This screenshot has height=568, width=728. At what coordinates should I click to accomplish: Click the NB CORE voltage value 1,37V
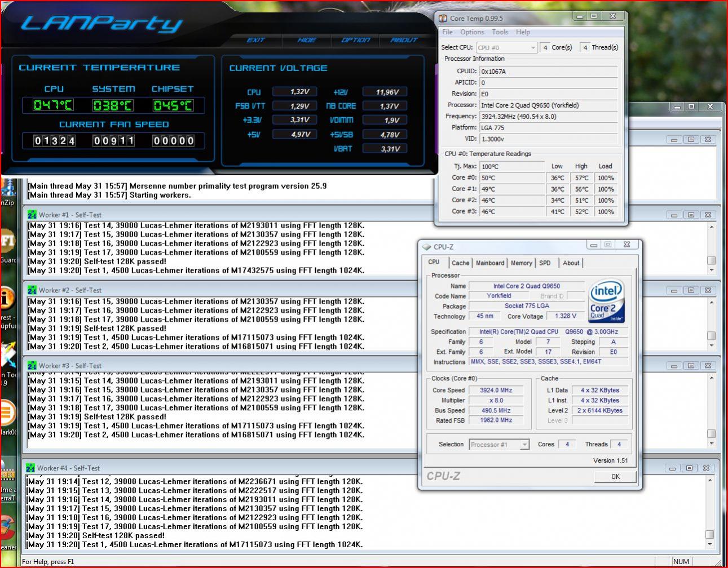click(385, 105)
